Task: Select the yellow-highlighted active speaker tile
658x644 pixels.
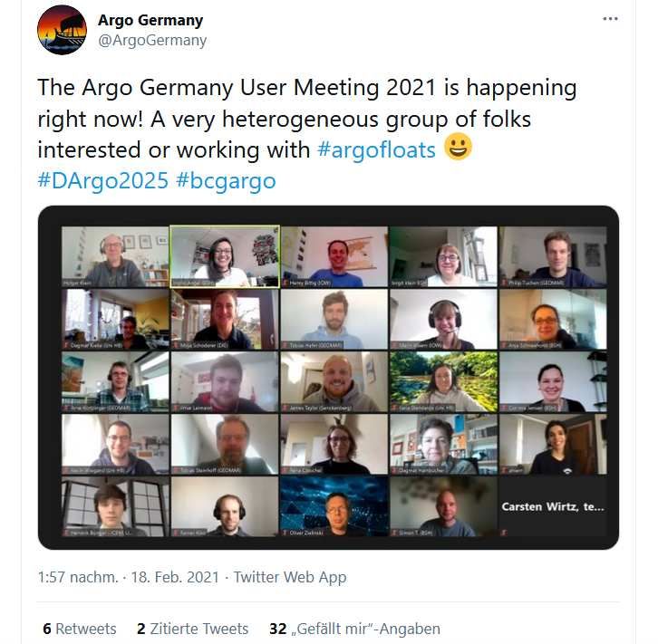Action: (x=225, y=256)
